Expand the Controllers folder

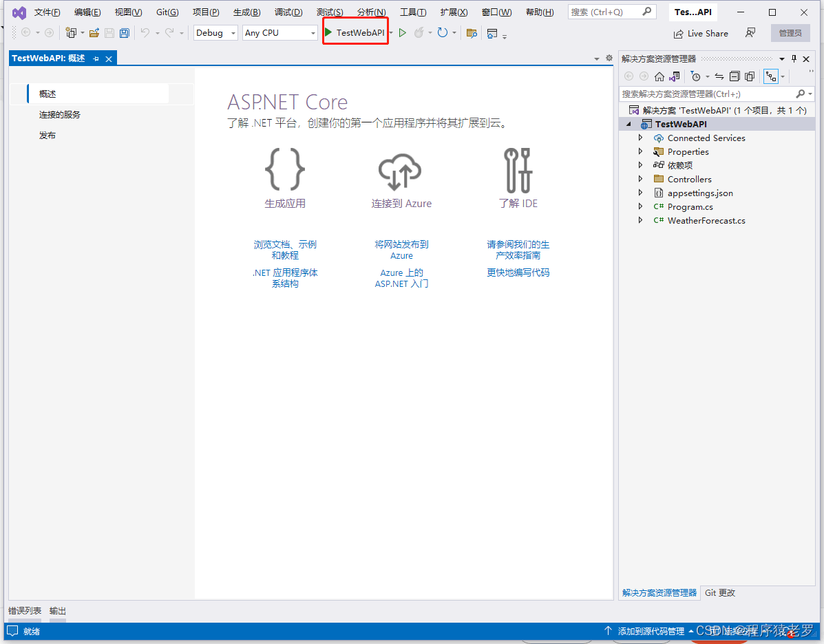[x=640, y=179]
